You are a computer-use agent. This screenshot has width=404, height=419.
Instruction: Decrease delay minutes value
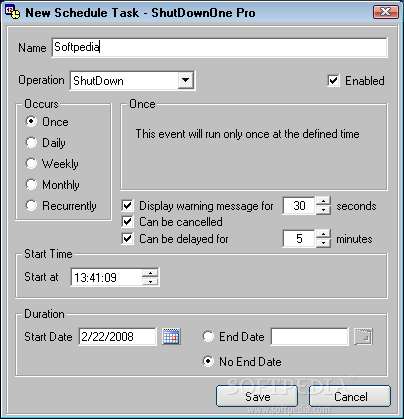[x=323, y=242]
